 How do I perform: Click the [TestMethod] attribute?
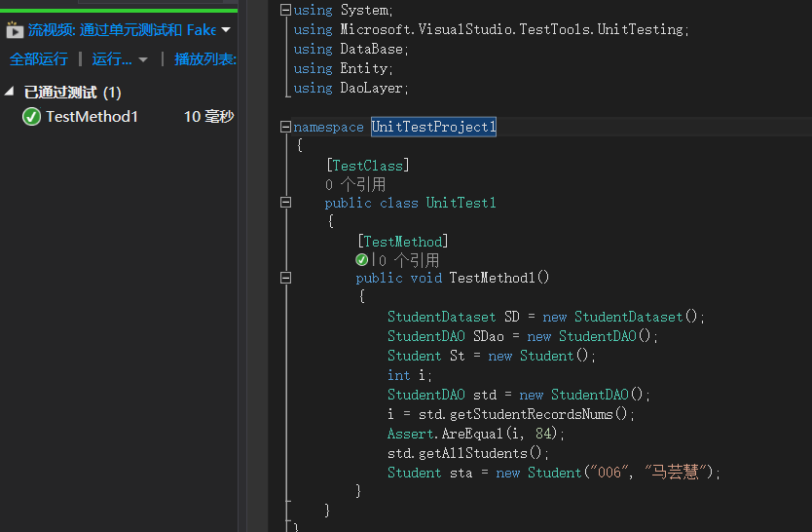[x=402, y=242]
